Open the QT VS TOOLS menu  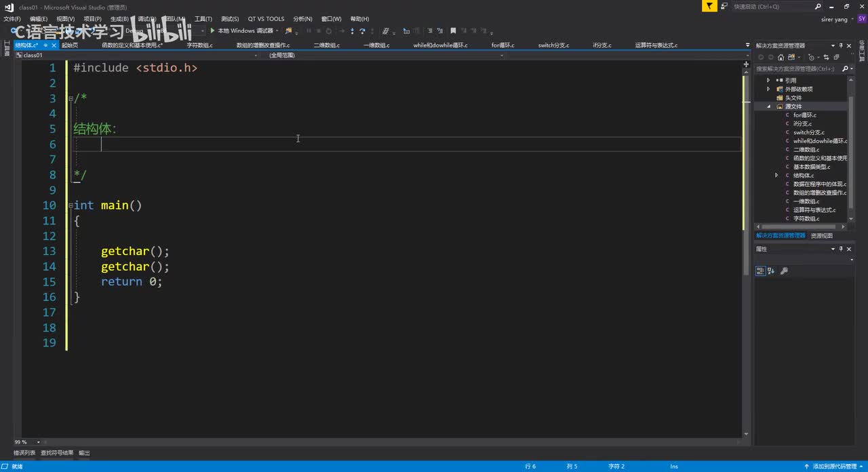(266, 19)
